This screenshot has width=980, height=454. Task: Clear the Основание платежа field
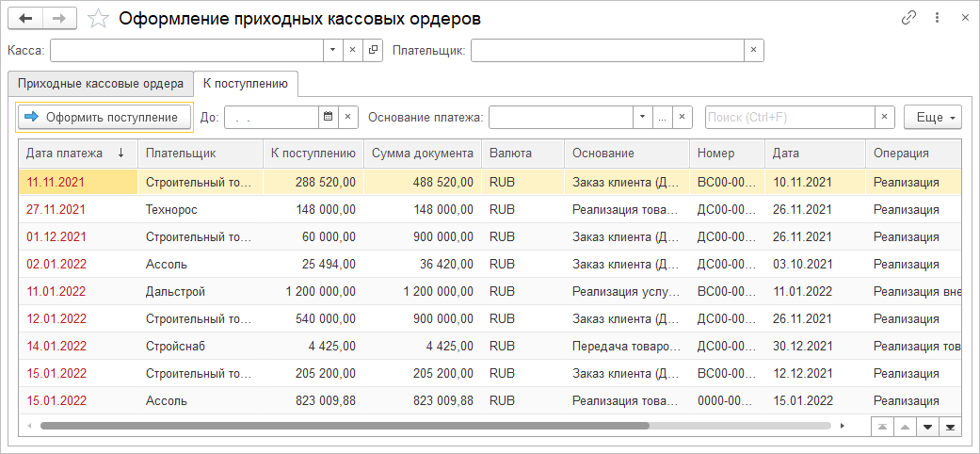point(682,117)
